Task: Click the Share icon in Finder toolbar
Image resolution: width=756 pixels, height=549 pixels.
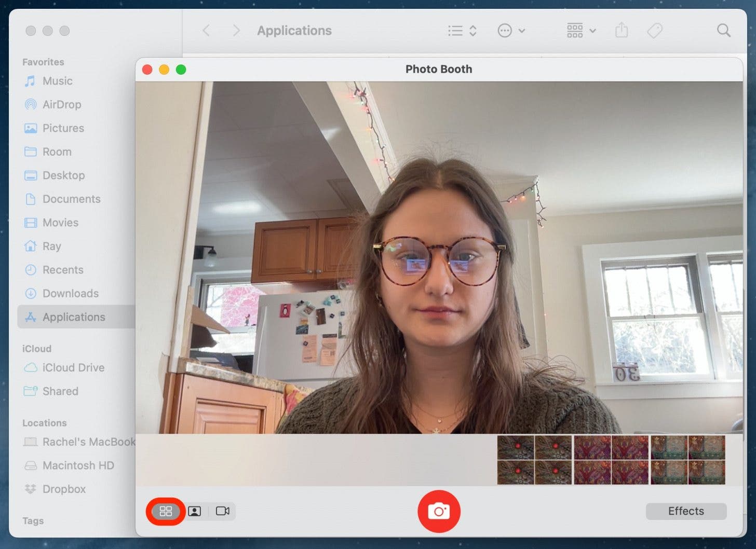Action: pos(621,30)
